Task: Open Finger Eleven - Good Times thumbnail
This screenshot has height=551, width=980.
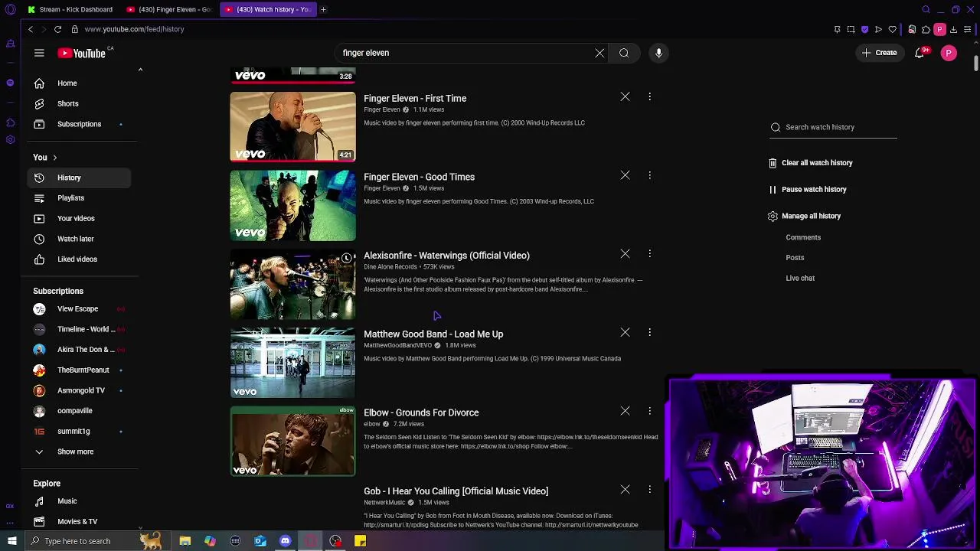Action: pos(293,205)
